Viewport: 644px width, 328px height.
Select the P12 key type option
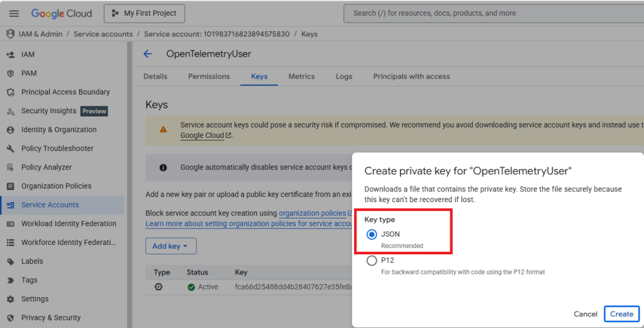(x=372, y=261)
